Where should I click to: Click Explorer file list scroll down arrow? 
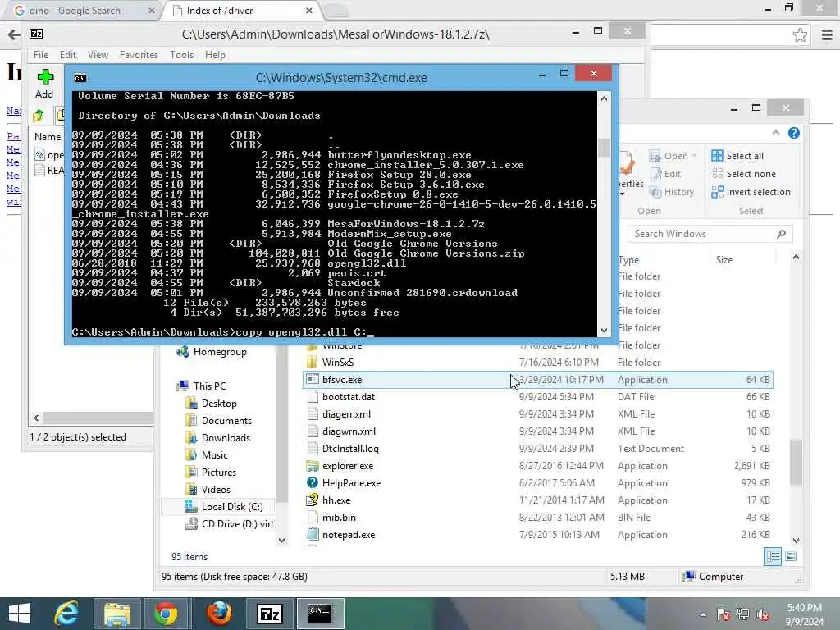[796, 541]
